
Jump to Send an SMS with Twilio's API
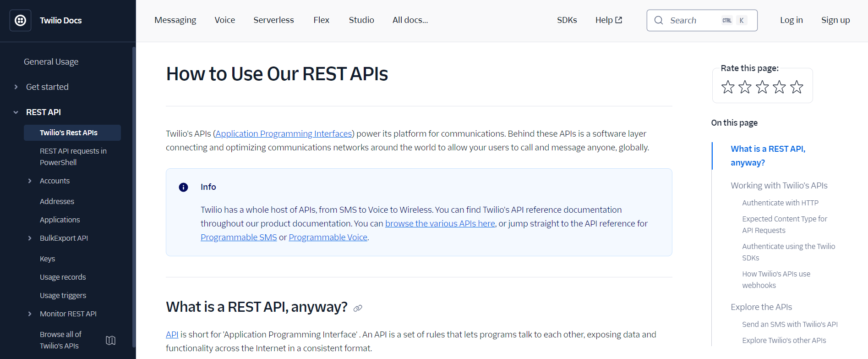[x=790, y=324]
